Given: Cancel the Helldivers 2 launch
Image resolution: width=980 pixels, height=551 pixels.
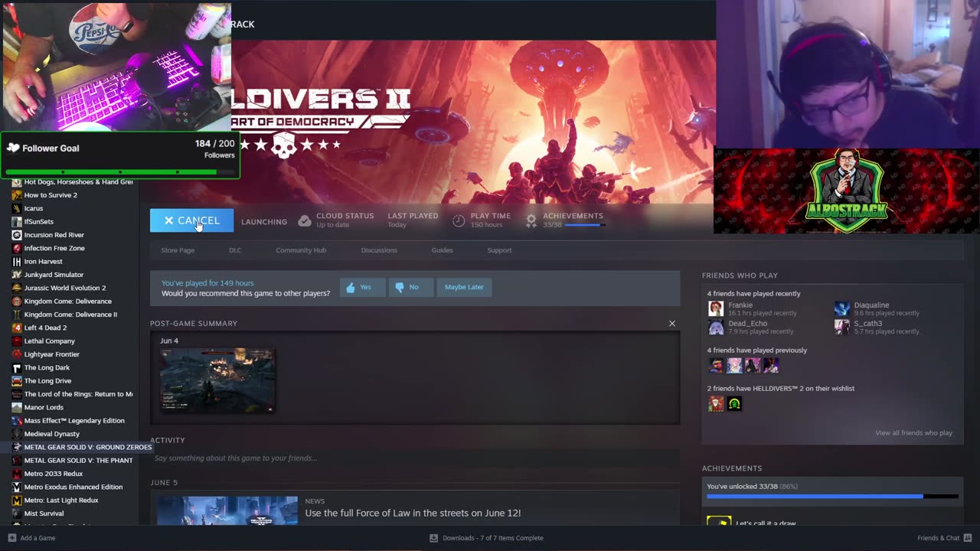Looking at the screenshot, I should click(x=191, y=220).
